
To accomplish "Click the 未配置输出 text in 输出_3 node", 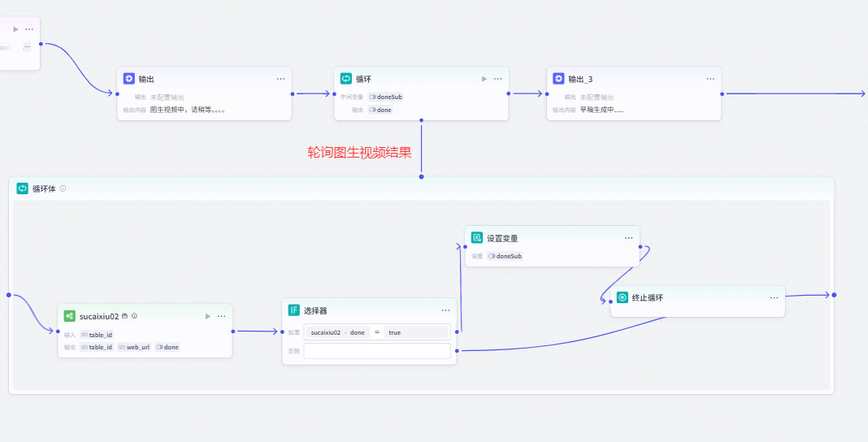I will pos(597,97).
